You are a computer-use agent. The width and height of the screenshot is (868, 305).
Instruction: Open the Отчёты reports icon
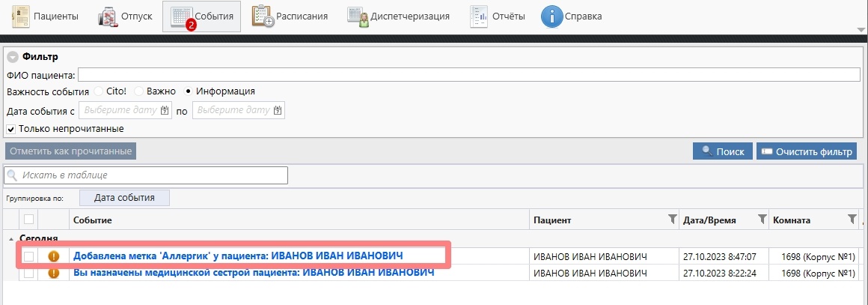coord(479,16)
